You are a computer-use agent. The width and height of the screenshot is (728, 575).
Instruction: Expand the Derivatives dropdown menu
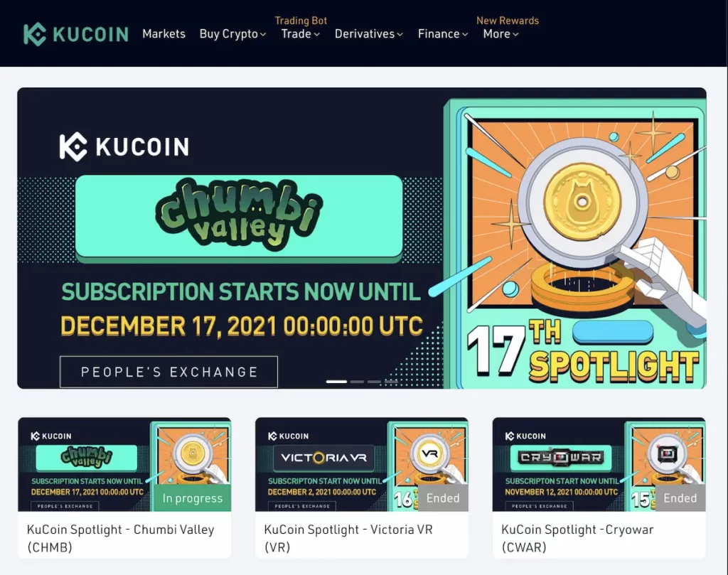point(369,34)
